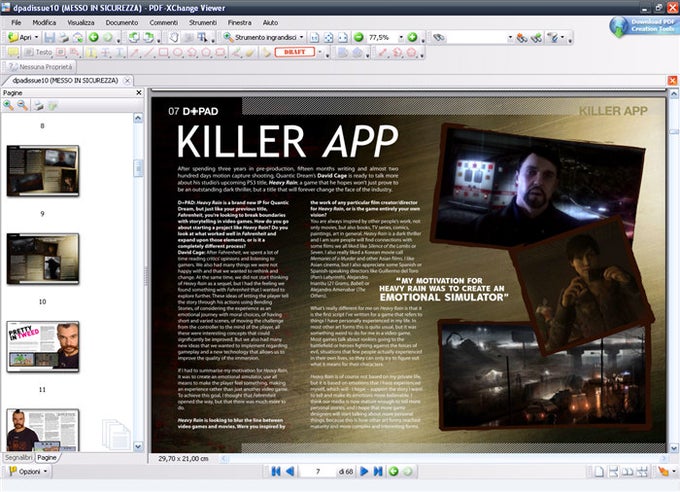
Task: Close the Pagine side panel
Action: coord(139,93)
